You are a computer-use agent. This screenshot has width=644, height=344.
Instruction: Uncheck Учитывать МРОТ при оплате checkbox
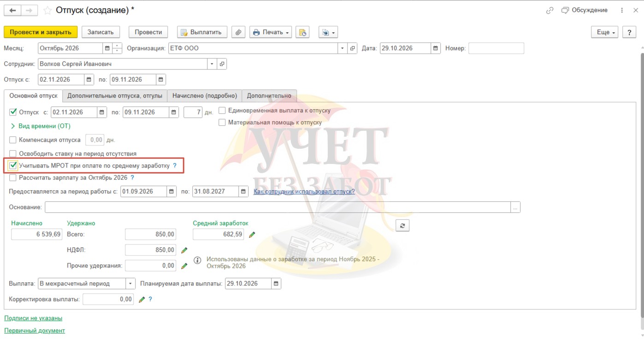coord(13,165)
